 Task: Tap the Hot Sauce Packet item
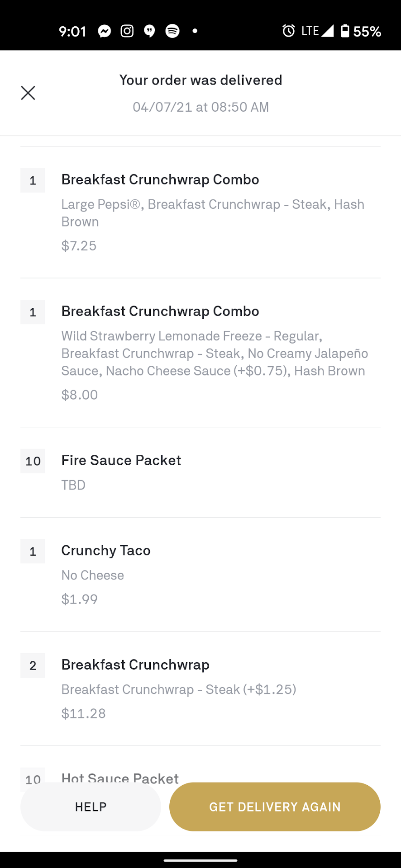(120, 777)
